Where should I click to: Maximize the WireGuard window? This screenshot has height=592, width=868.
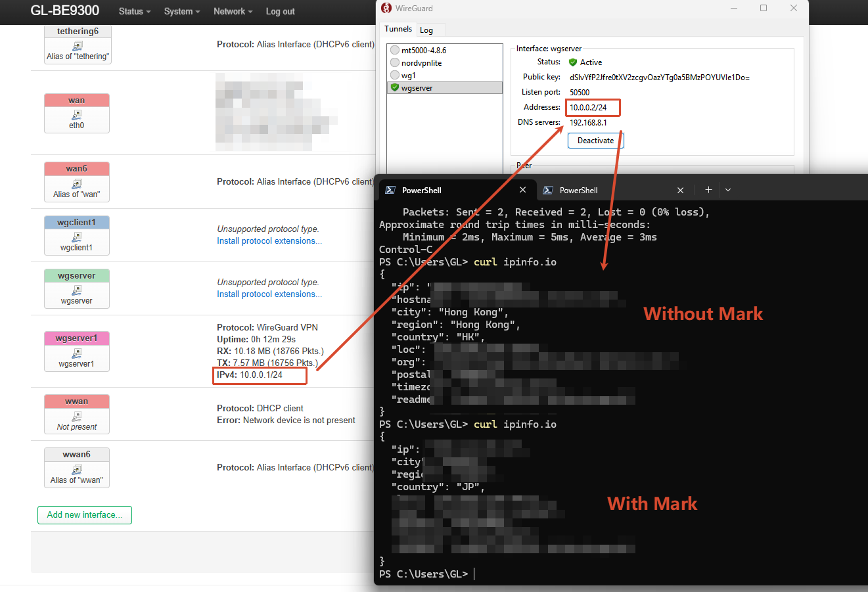pos(764,8)
